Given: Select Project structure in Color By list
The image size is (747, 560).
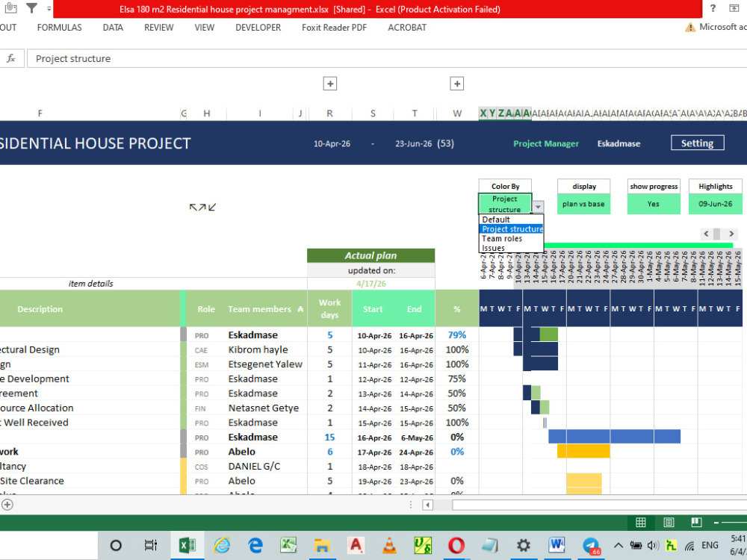Looking at the screenshot, I should pos(511,229).
